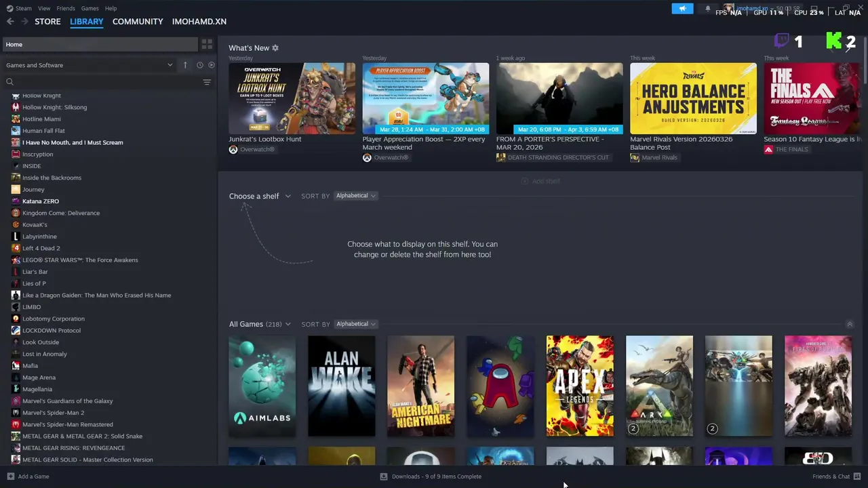Click the Katana ZERO icon
The height and width of the screenshot is (488, 868).
[x=16, y=201]
